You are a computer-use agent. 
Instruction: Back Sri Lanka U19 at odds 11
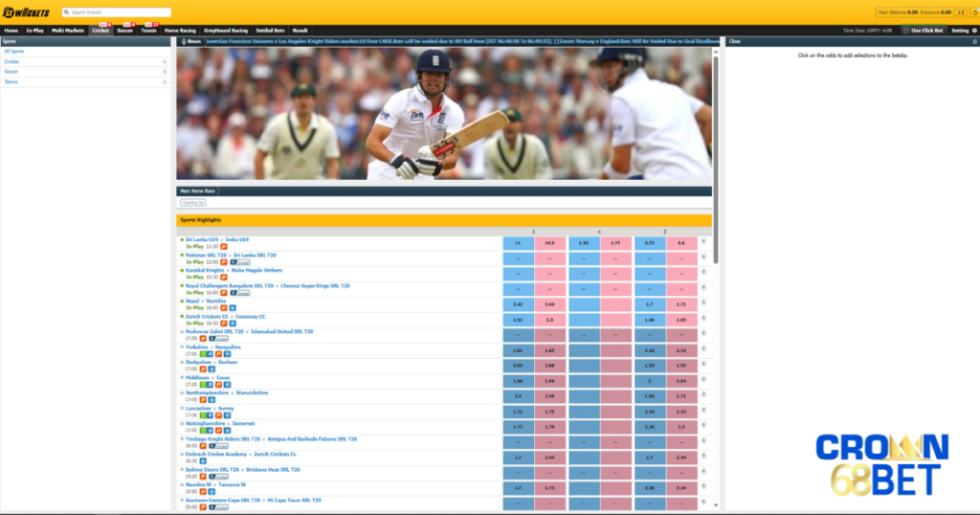click(518, 242)
